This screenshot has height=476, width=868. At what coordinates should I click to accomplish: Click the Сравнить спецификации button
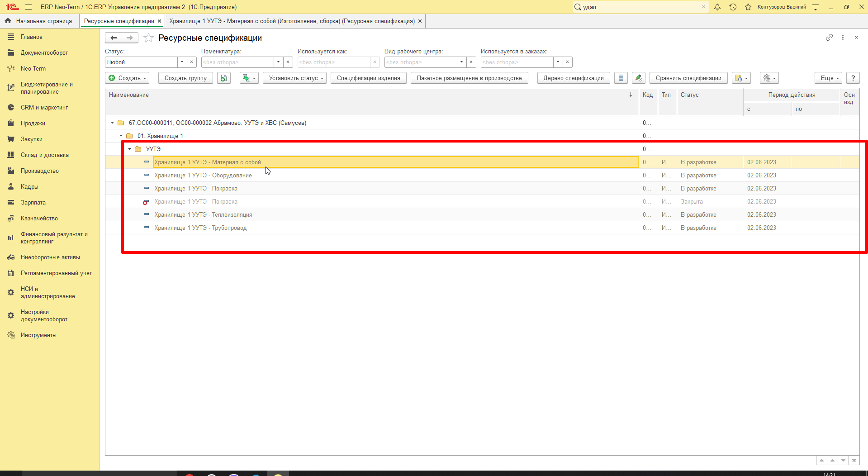pyautogui.click(x=688, y=78)
